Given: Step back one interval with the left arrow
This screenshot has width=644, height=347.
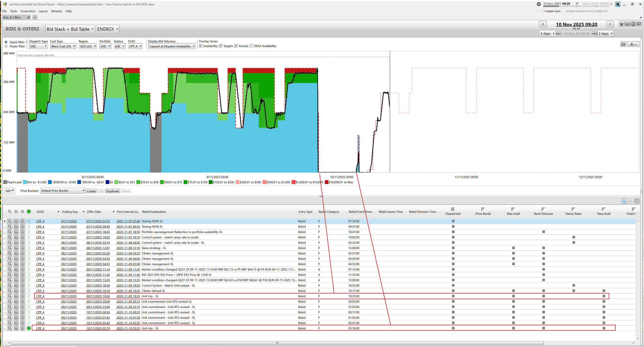Looking at the screenshot, I should tap(543, 24).
